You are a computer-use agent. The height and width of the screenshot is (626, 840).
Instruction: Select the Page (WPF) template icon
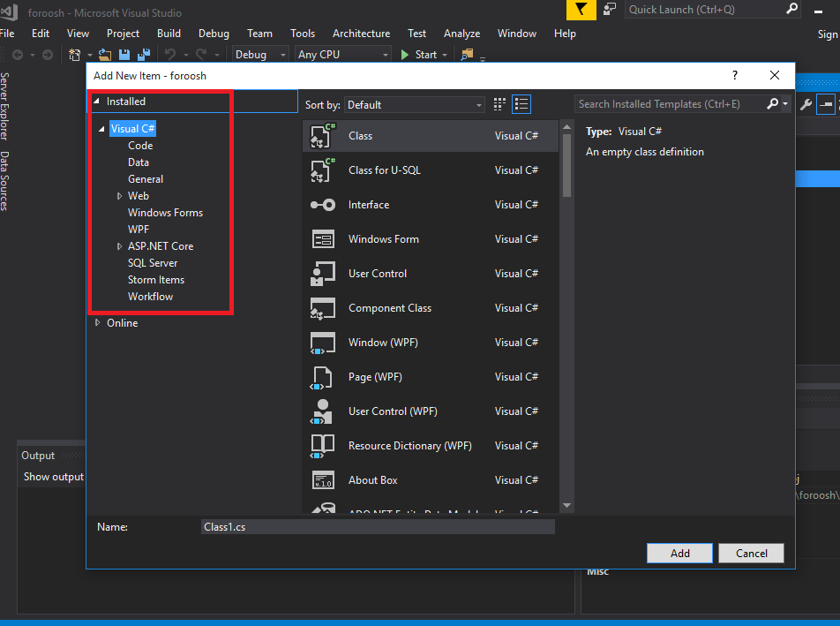[x=321, y=377]
